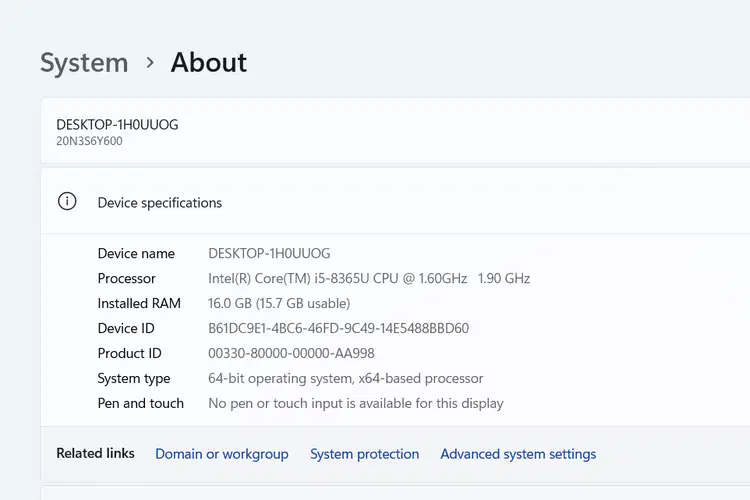
Task: Click the System type label
Action: (134, 378)
